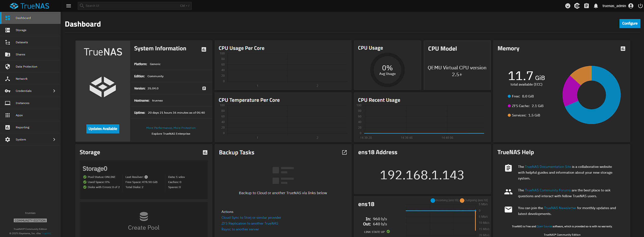Click the System gear icon
The height and width of the screenshot is (237, 644).
coord(8,140)
